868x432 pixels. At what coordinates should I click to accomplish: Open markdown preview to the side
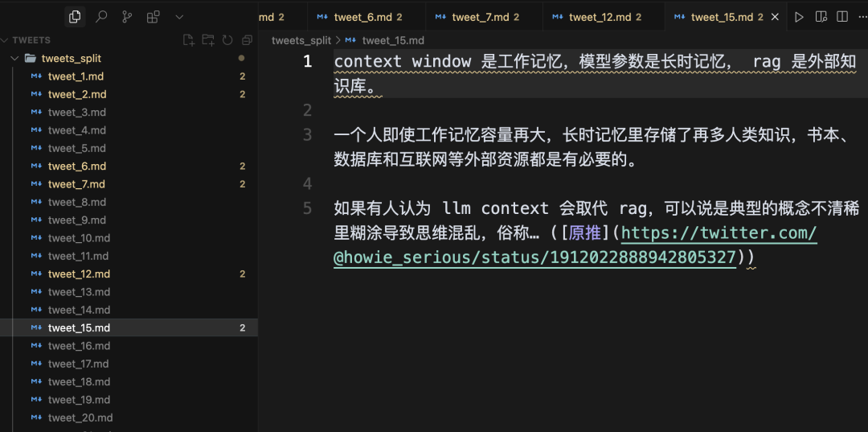pyautogui.click(x=821, y=17)
